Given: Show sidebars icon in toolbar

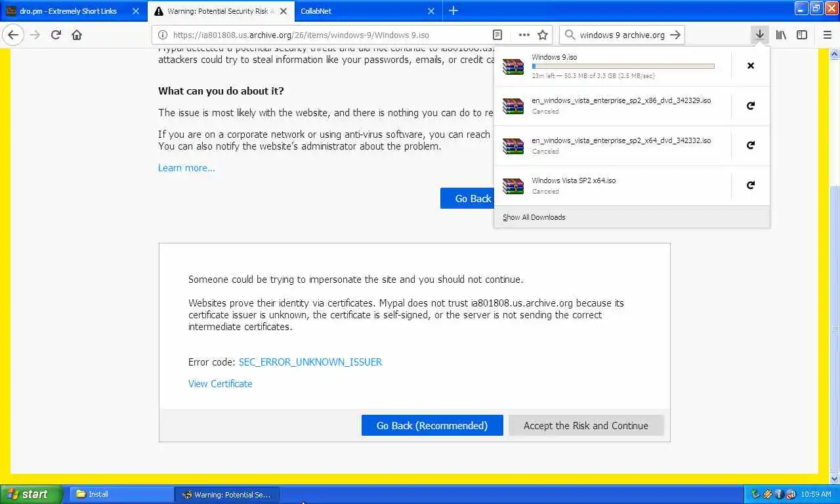Looking at the screenshot, I should click(x=802, y=35).
